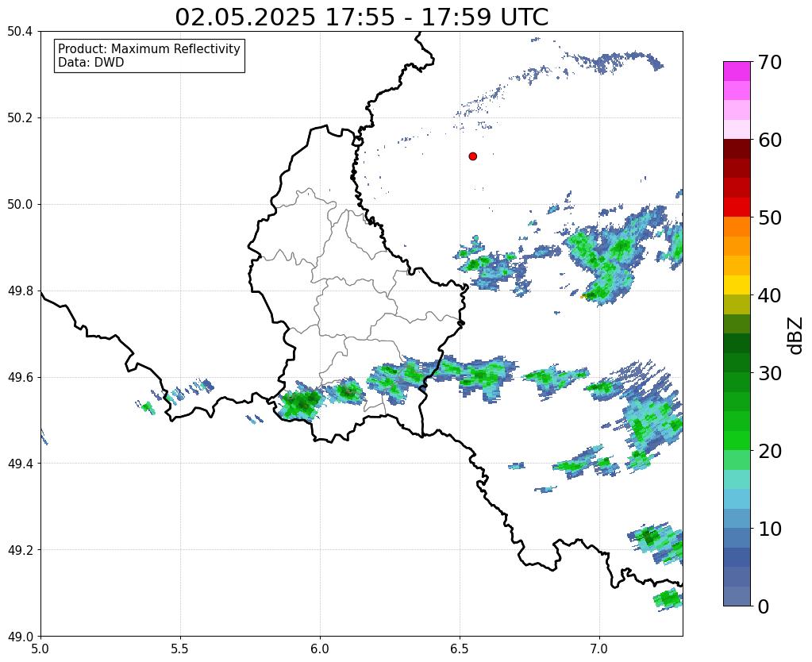Click the colorbar tick label 60
The width and height of the screenshot is (812, 662).
(x=769, y=140)
